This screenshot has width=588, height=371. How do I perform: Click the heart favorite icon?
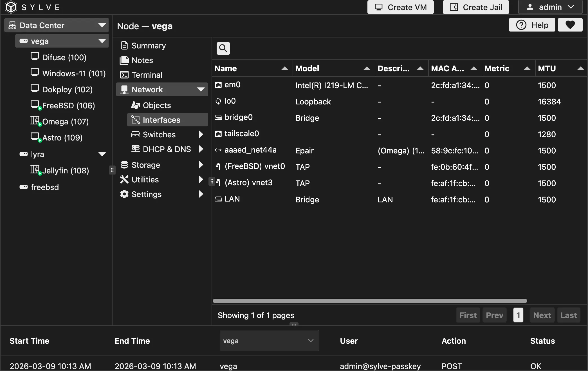point(570,25)
